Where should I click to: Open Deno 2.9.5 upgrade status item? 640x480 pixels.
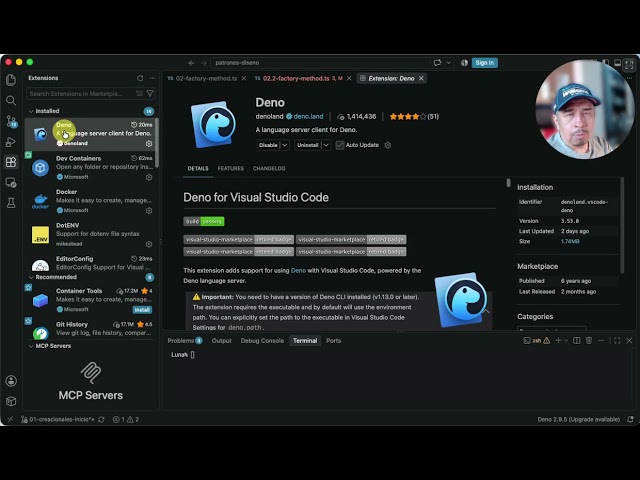tap(578, 419)
